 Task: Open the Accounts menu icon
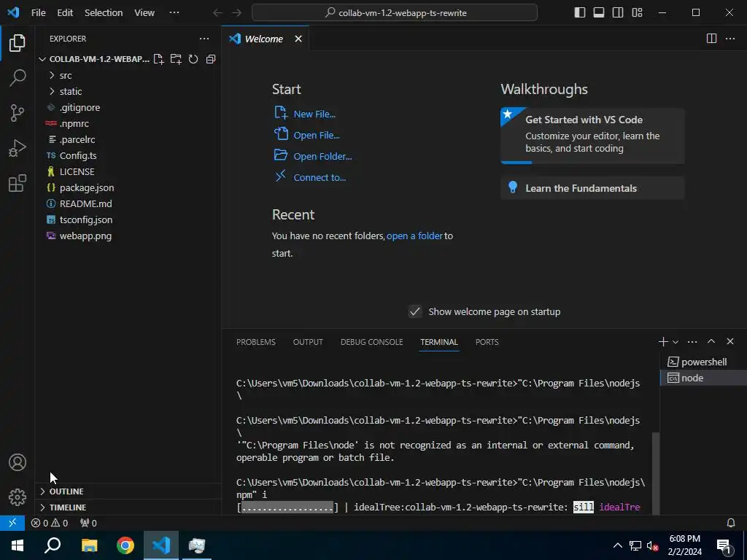tap(18, 462)
